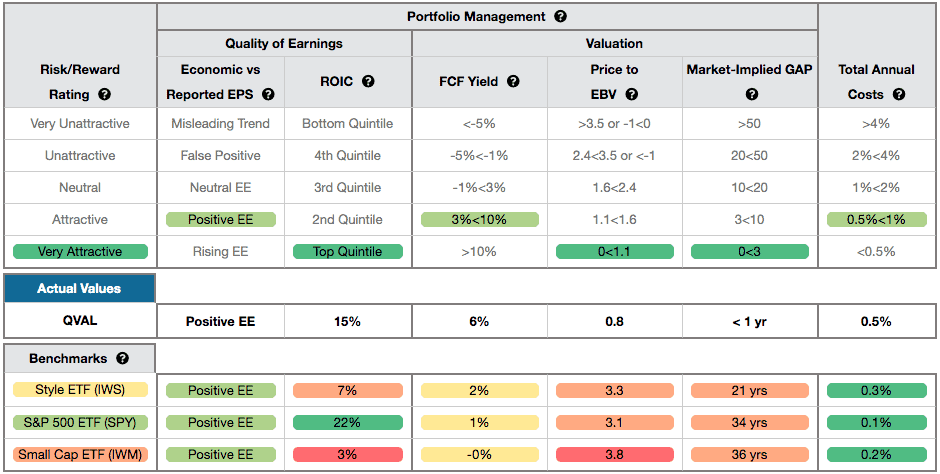Click the QVAL ticker cell
940x474 pixels.
[80, 321]
